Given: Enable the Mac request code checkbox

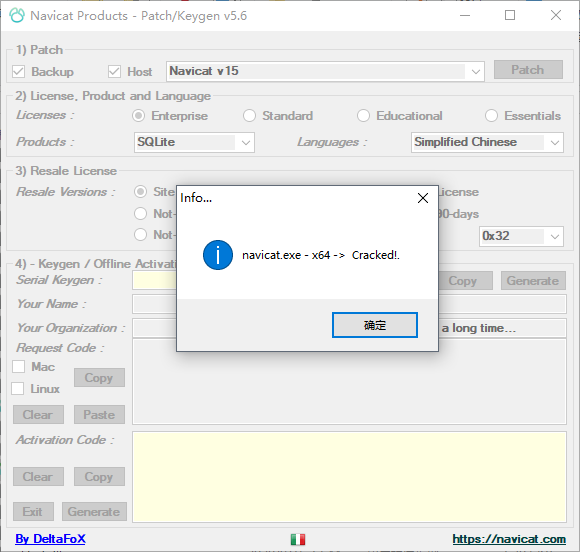Looking at the screenshot, I should point(18,367).
